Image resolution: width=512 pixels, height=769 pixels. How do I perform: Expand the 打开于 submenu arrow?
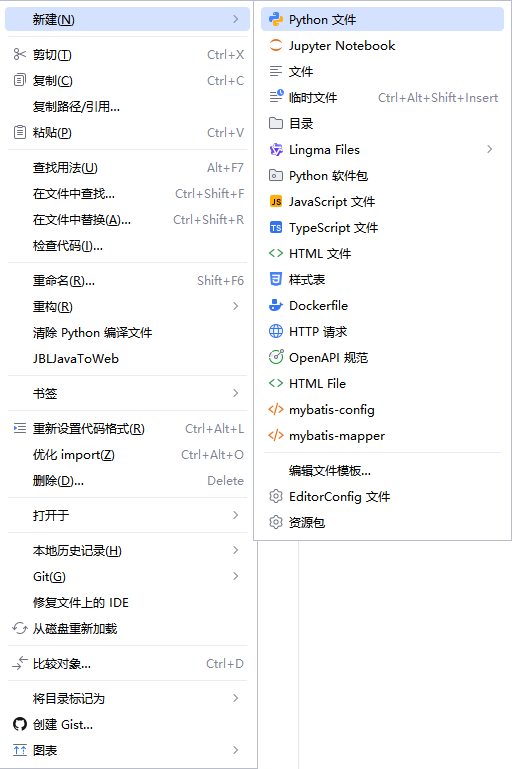pyautogui.click(x=236, y=515)
